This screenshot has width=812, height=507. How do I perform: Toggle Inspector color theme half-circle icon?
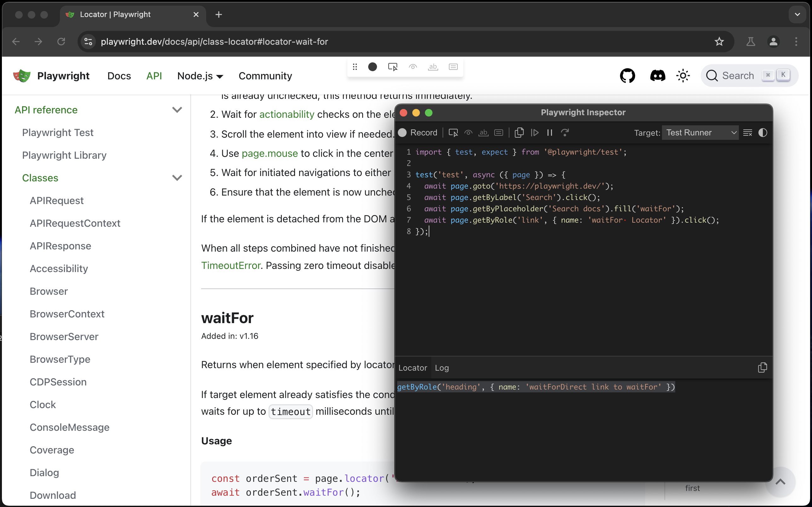tap(763, 133)
